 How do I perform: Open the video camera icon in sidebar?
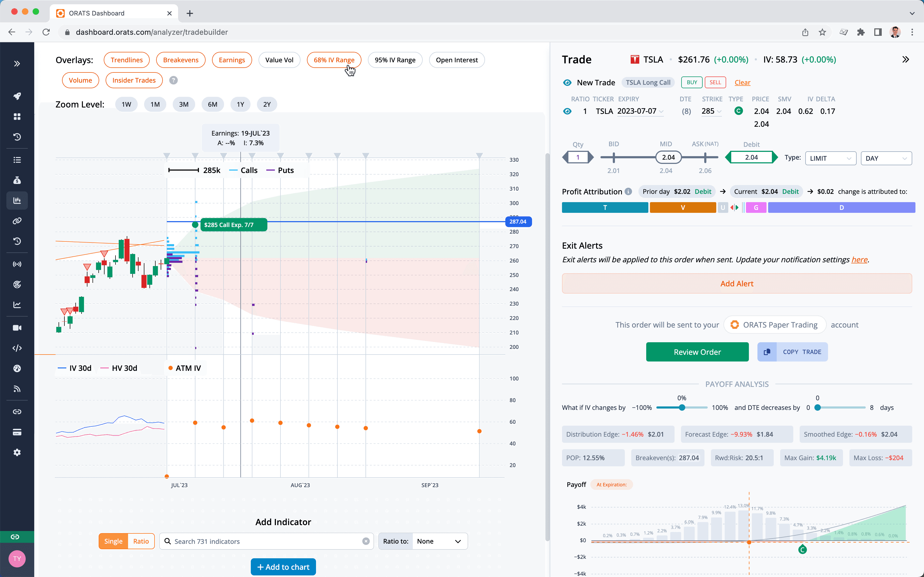tap(17, 328)
